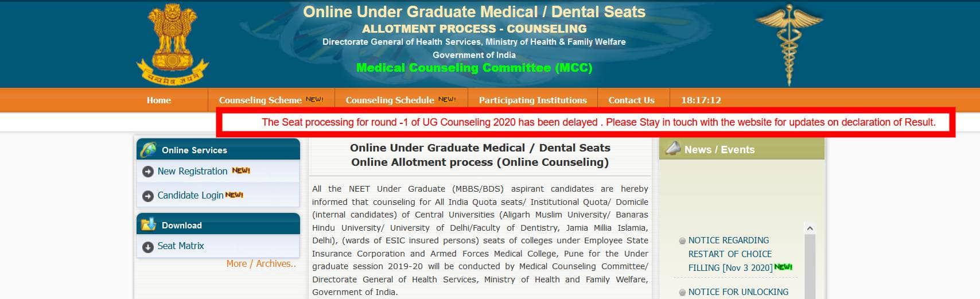Click the down-arrow icon beside Seat Matrix
Viewport: 980px width, 299px height.
(148, 246)
